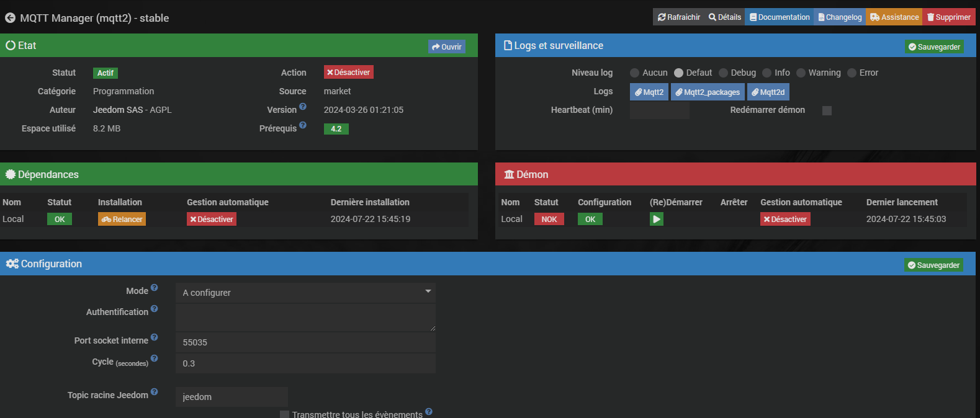Click the NOK status badge in Démon
The image size is (980, 418).
coord(549,219)
